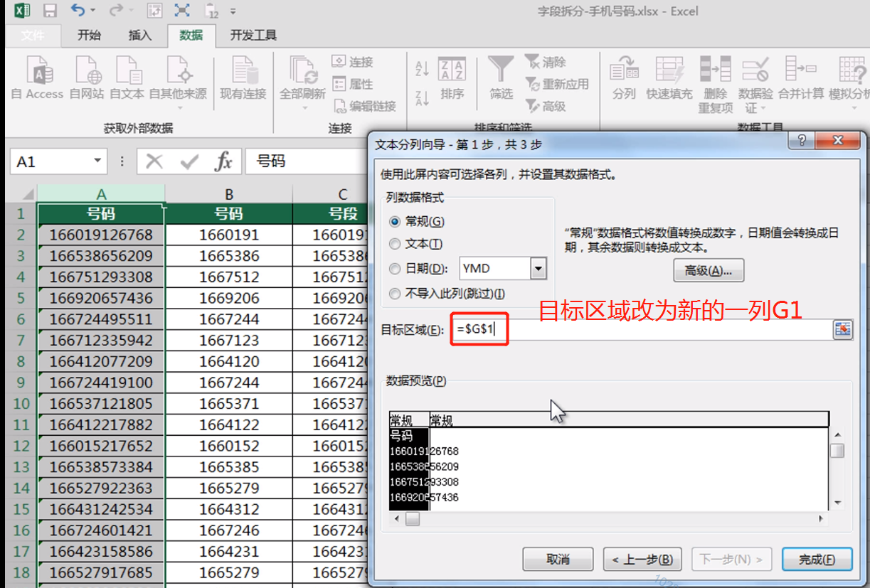Switch to the 开始 tab
This screenshot has width=870, height=588.
[89, 36]
